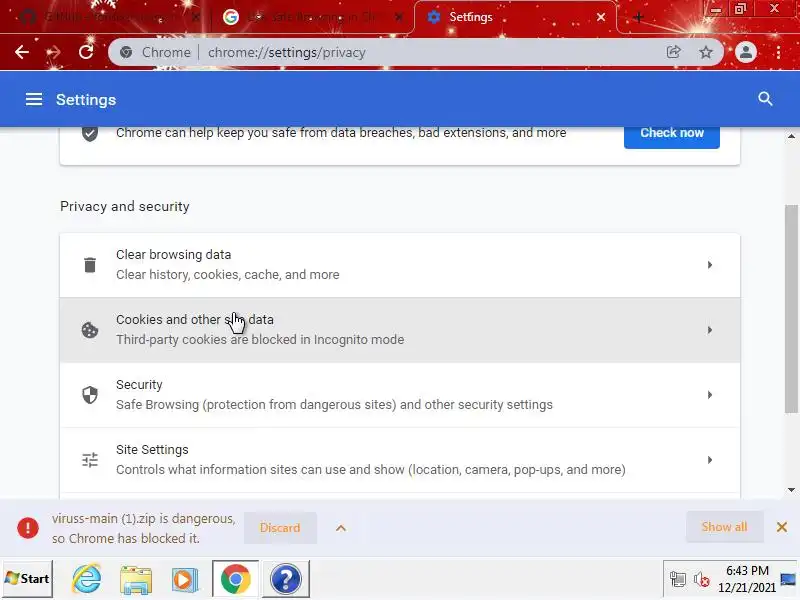The height and width of the screenshot is (600, 800).
Task: Discard the dangerous download
Action: pos(280,528)
